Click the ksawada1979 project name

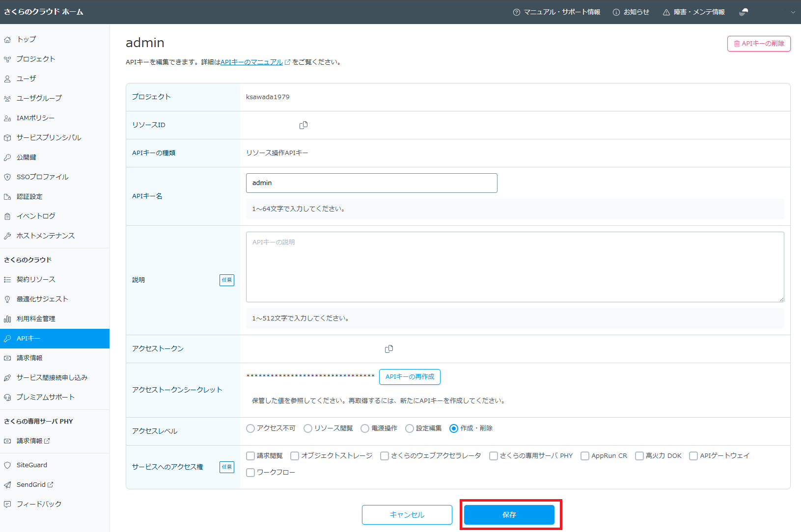(268, 97)
